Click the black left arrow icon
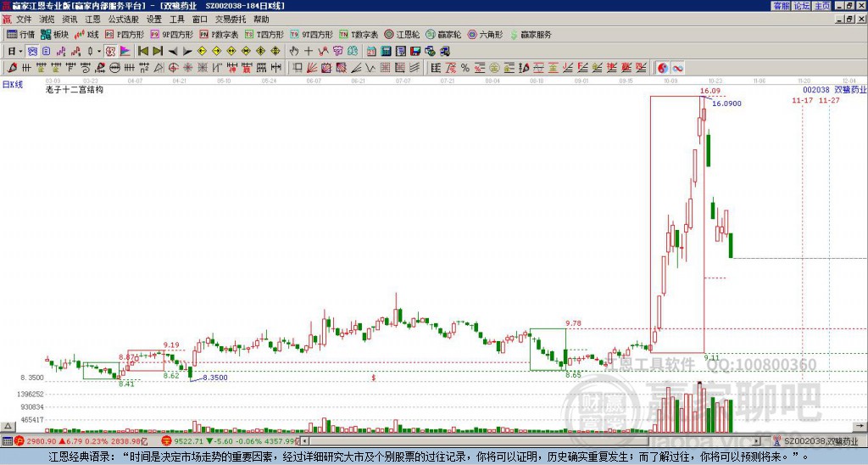The image size is (868, 465). [x=173, y=52]
